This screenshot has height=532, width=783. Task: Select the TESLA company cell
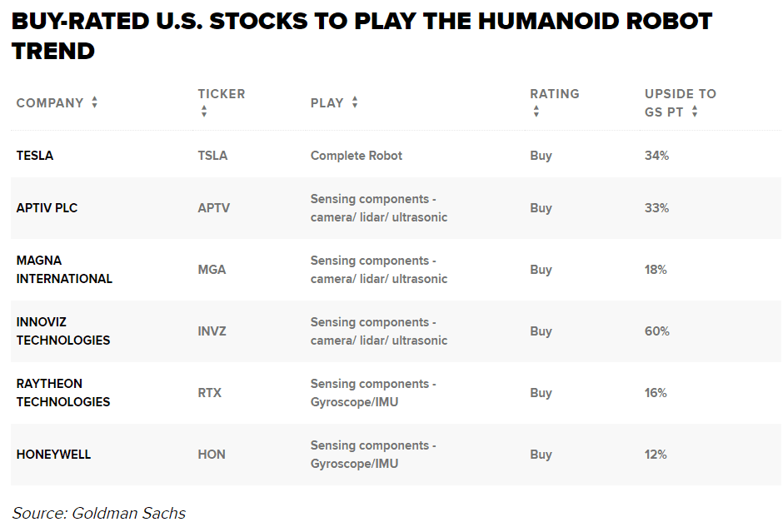(35, 156)
